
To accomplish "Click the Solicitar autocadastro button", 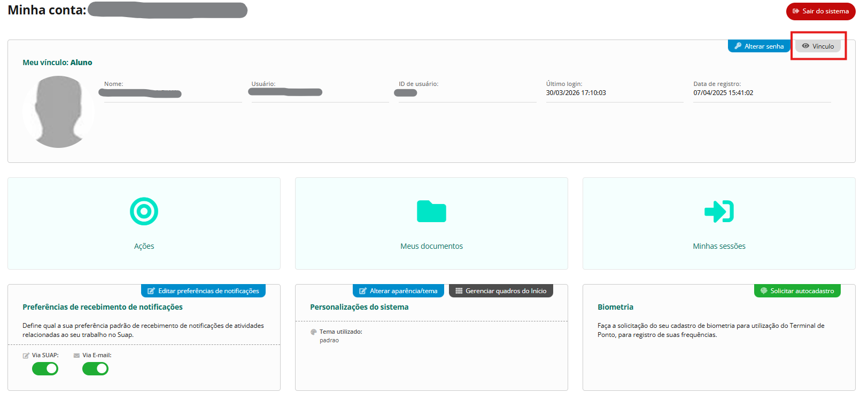I will click(797, 291).
